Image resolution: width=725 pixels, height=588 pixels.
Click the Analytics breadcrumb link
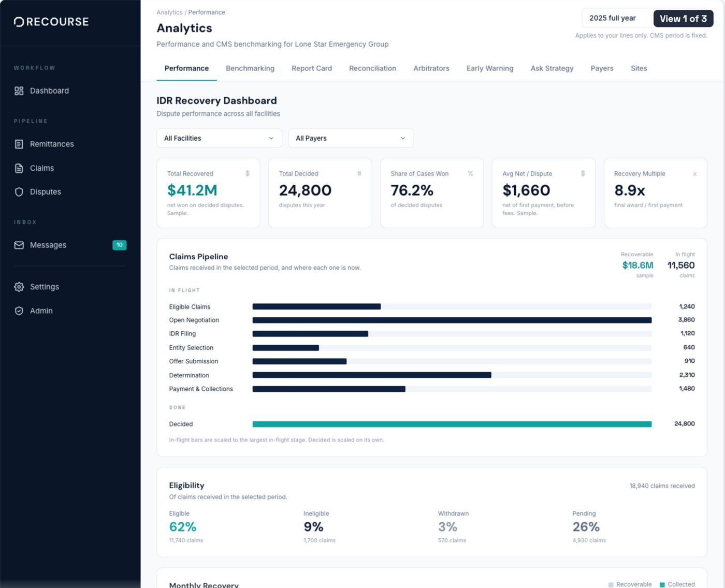[x=170, y=12]
